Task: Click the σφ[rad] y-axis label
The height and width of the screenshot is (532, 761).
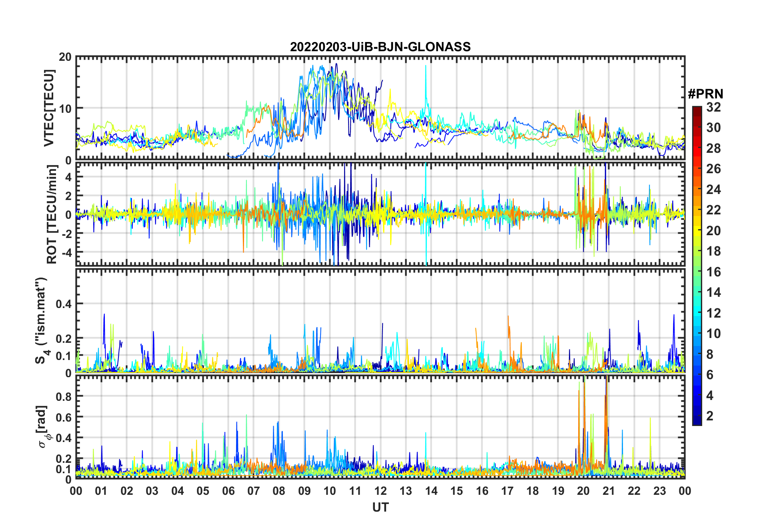Action: [43, 426]
